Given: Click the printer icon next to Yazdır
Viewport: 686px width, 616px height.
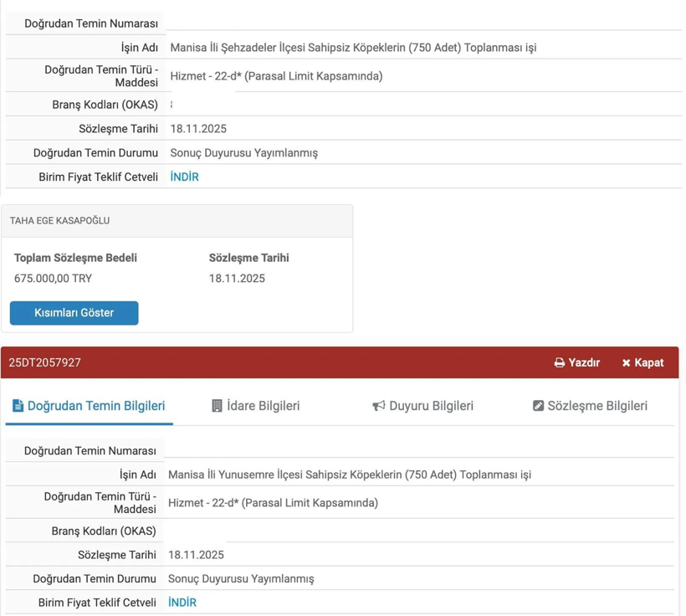Looking at the screenshot, I should 559,363.
